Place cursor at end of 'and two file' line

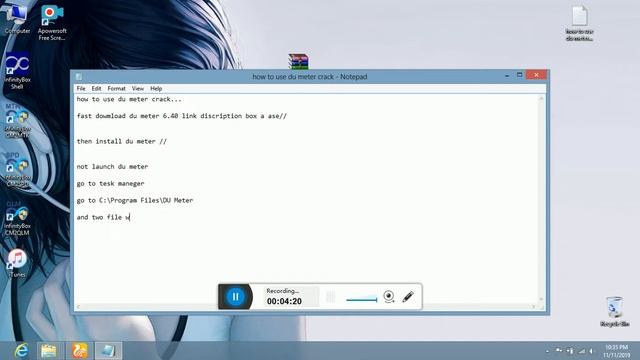[x=130, y=218]
